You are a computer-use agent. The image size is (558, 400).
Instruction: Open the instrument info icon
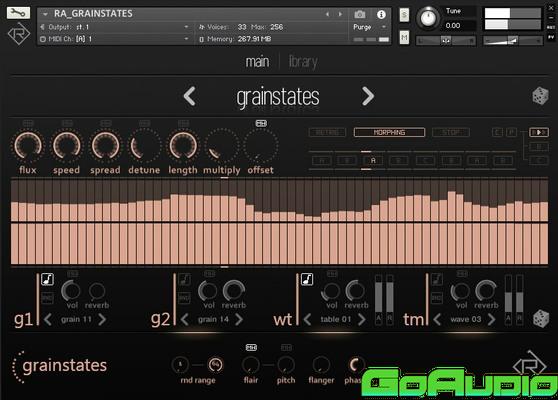(x=381, y=15)
